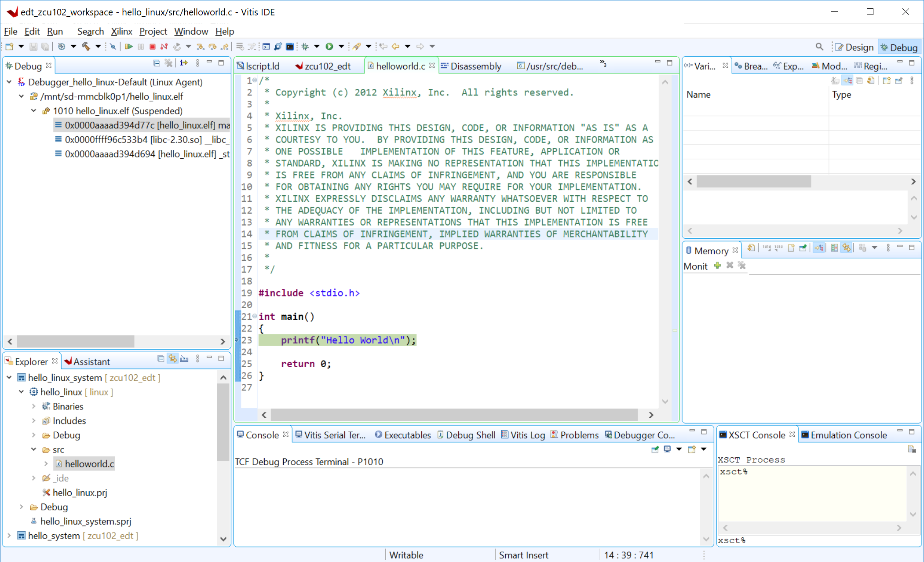The image size is (924, 562).
Task: Click the xsct% command input field
Action: (818, 540)
